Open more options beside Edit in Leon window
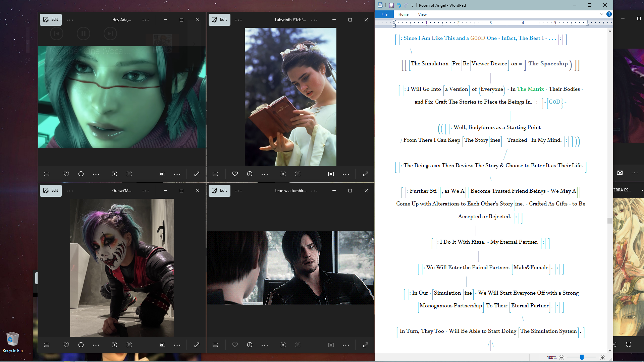 point(238,191)
